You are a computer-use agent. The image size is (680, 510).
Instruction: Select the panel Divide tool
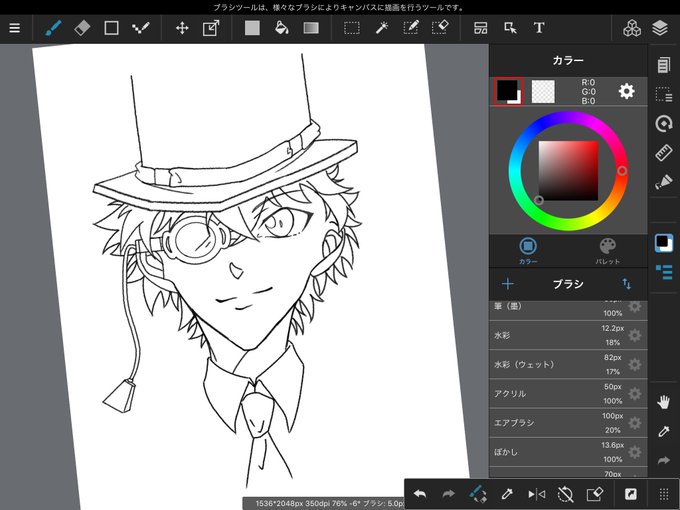click(x=481, y=28)
